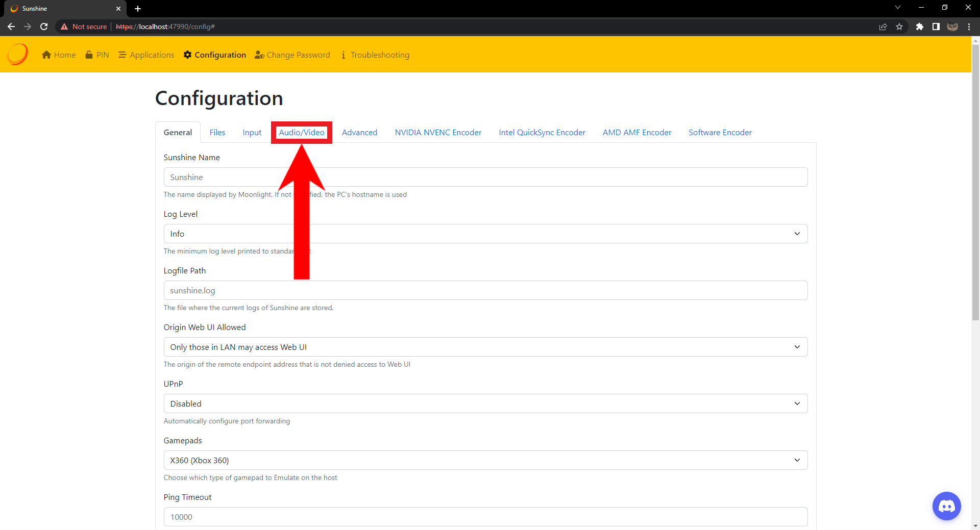980x530 pixels.
Task: Switch to the Input tab
Action: (x=252, y=133)
